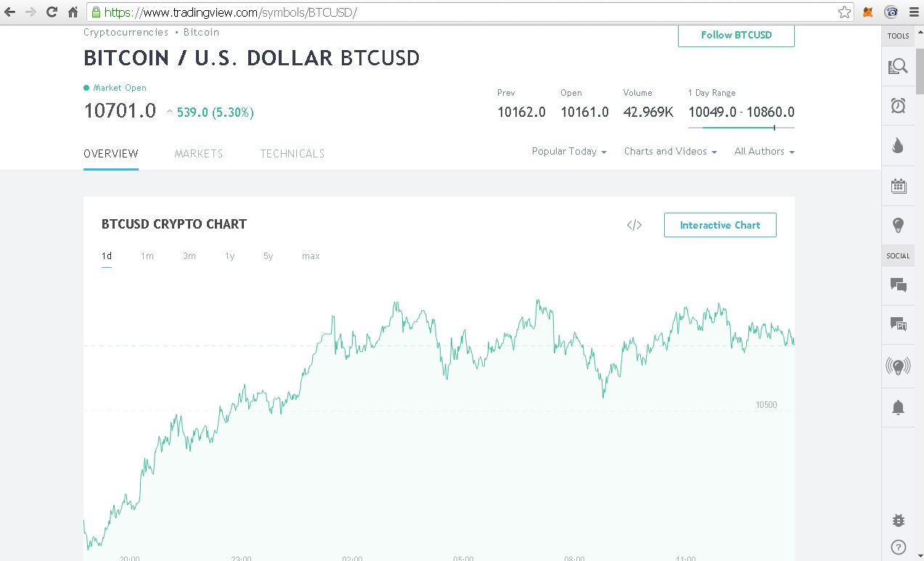Open the bug report icon
The width and height of the screenshot is (924, 561).
[898, 520]
